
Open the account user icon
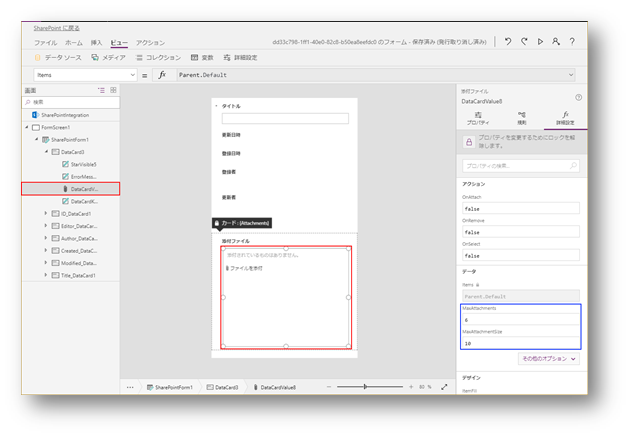click(556, 42)
